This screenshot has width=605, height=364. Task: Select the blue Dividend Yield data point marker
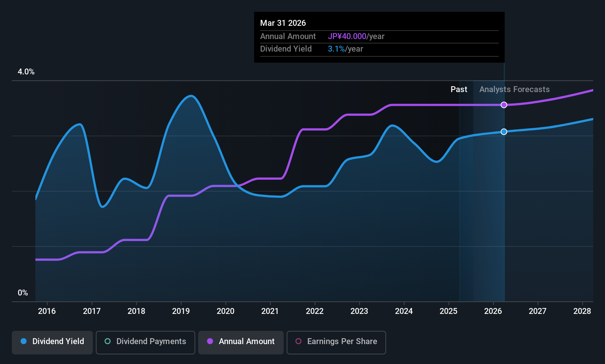(x=504, y=132)
